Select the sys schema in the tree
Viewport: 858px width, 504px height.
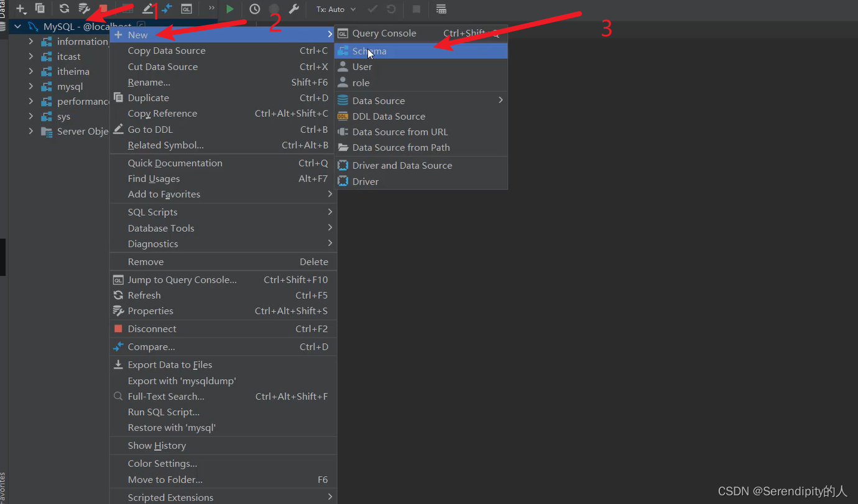click(63, 116)
